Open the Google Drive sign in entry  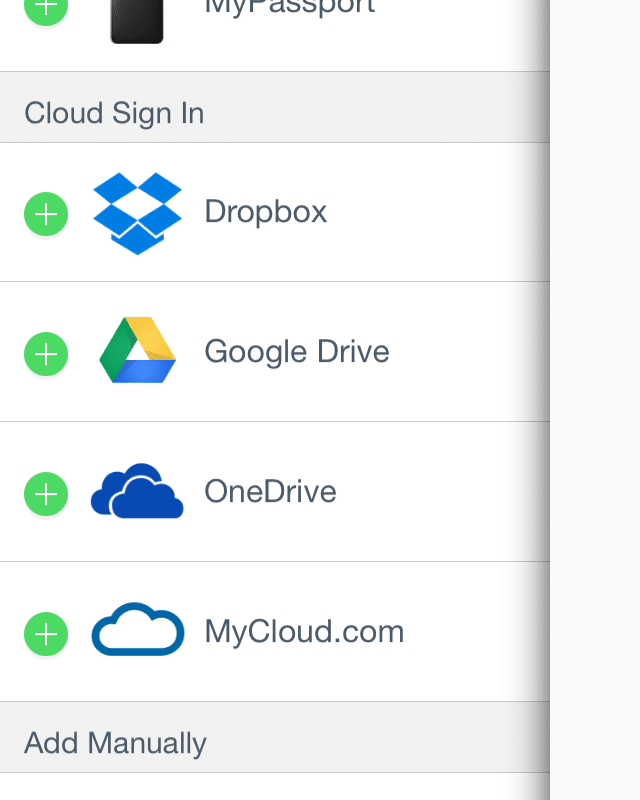275,352
